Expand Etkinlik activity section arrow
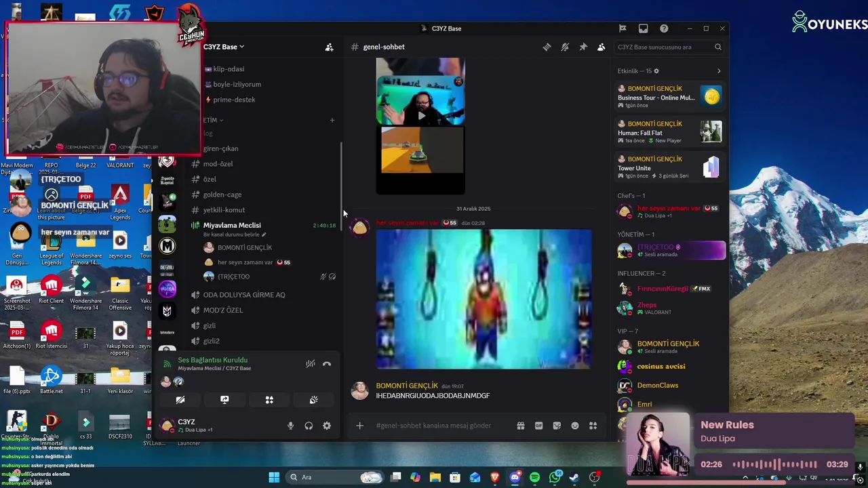The image size is (868, 488). 719,71
